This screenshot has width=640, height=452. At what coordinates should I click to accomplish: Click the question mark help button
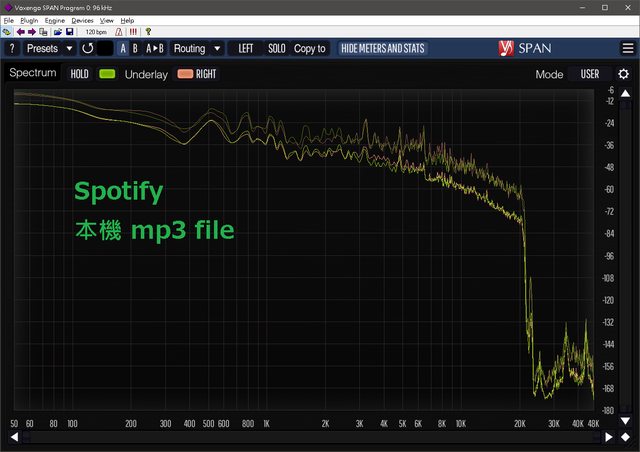coord(12,48)
